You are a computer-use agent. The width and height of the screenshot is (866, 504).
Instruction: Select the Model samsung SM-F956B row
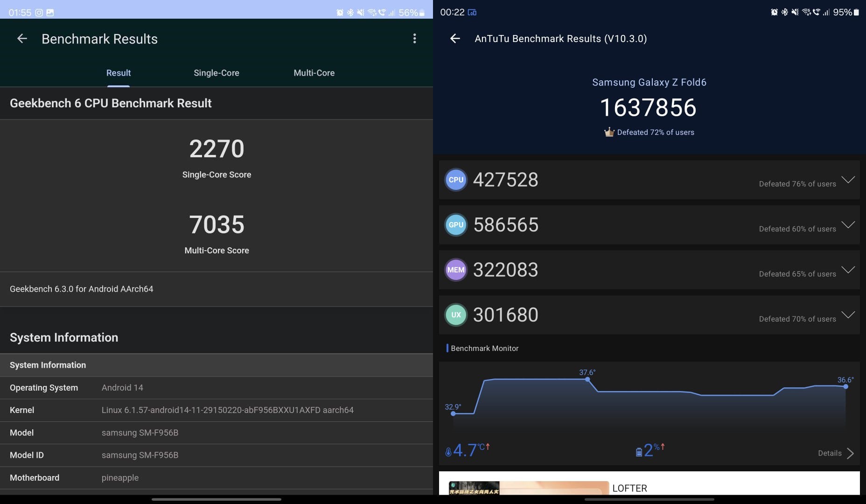216,433
